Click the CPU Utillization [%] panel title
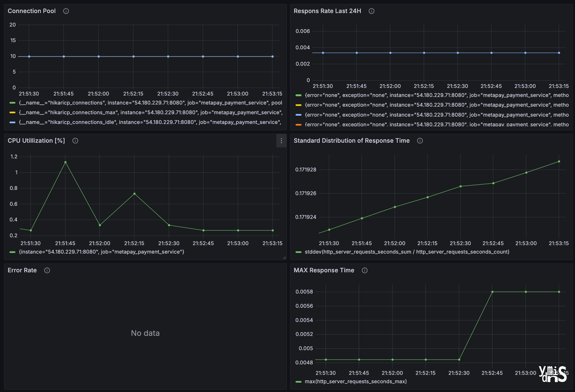This screenshot has width=575, height=392. (36, 141)
